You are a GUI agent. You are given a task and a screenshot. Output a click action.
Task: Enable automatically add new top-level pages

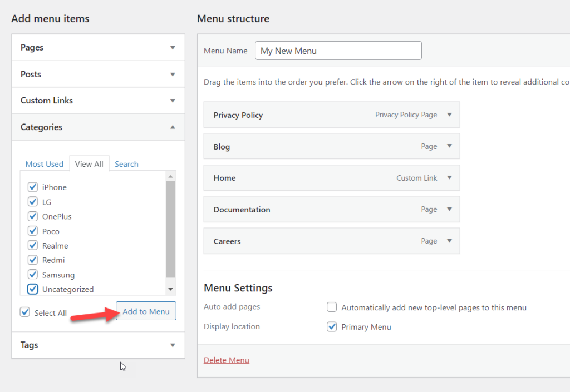332,307
